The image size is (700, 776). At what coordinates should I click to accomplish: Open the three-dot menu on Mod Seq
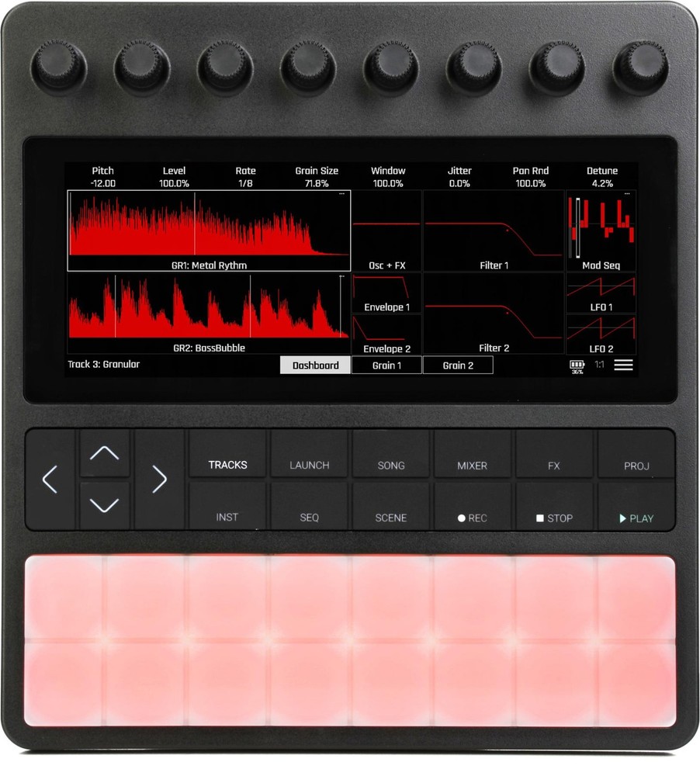pyautogui.click(x=628, y=194)
